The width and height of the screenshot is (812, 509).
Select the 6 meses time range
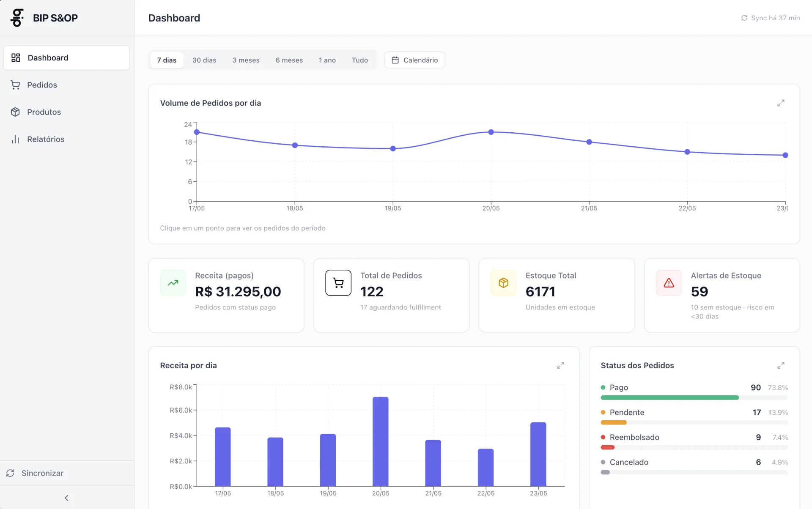(289, 60)
